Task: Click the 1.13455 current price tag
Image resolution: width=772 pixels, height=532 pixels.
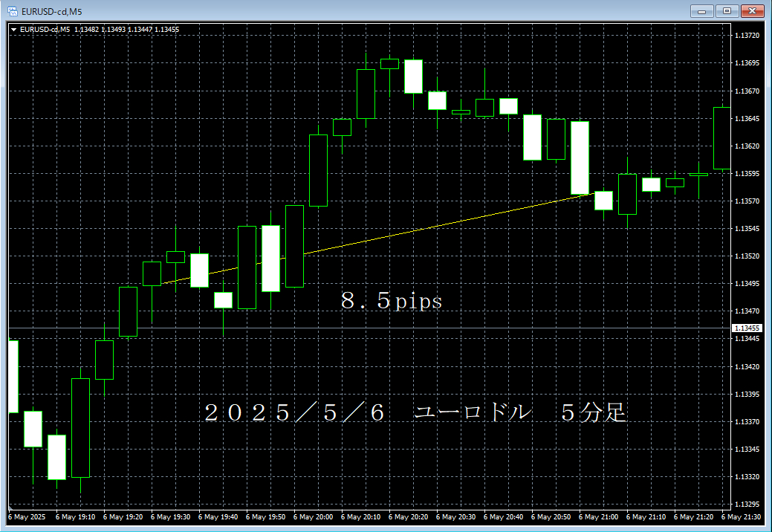Action: 746,328
